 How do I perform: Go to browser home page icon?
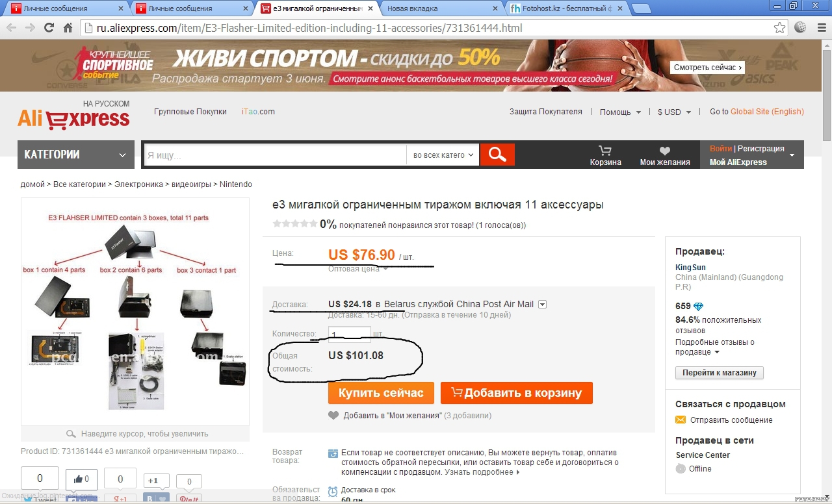tap(68, 28)
